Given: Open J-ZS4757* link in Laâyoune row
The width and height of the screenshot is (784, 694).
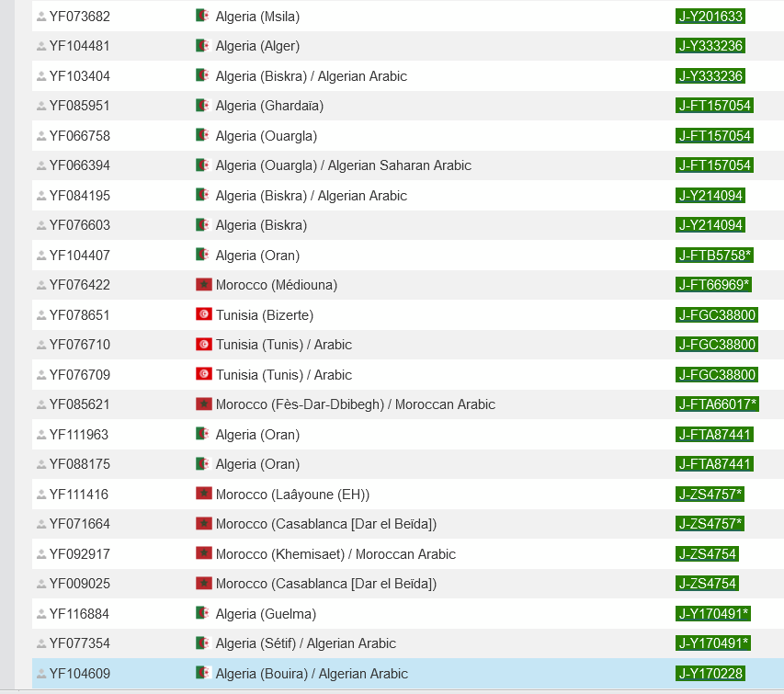Looking at the screenshot, I should point(710,494).
